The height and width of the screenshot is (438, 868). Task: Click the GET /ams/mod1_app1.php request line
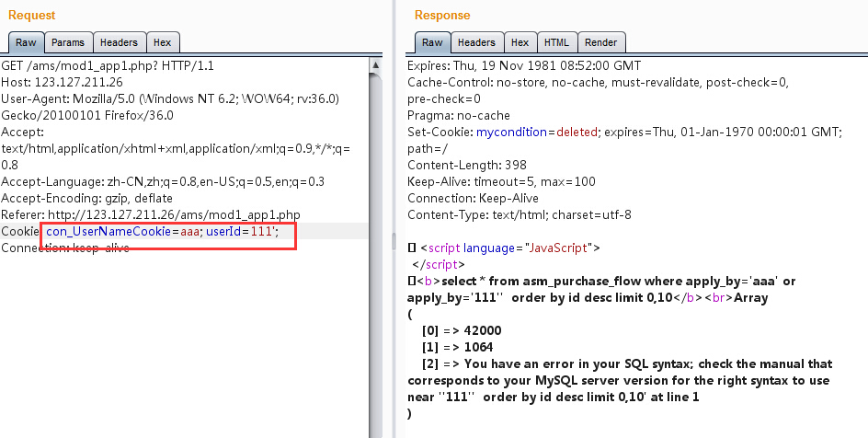(108, 66)
